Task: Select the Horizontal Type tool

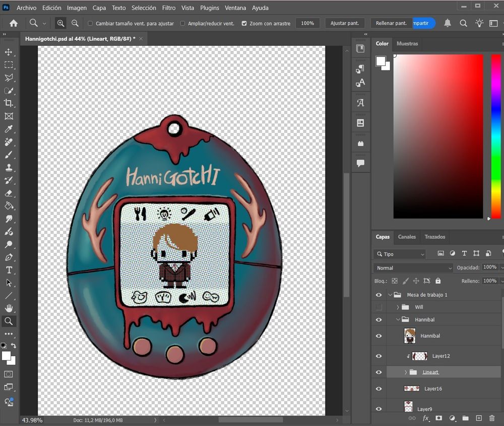Action: coord(9,270)
